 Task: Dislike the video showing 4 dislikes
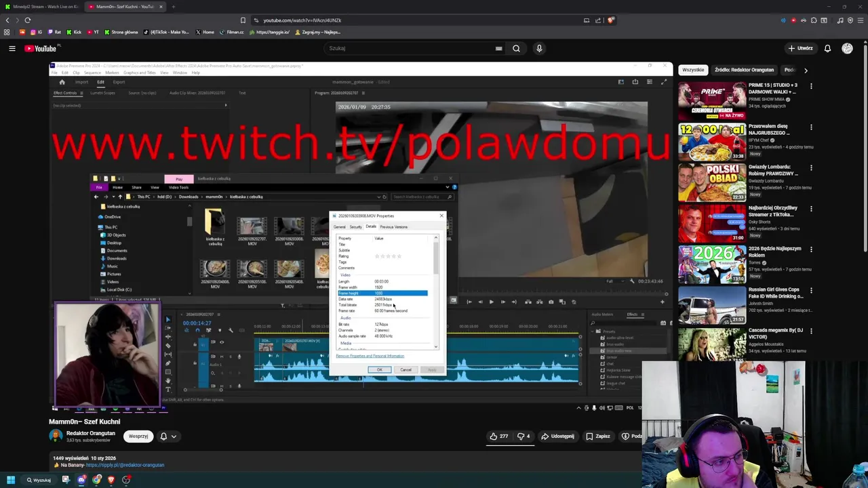coord(524,436)
